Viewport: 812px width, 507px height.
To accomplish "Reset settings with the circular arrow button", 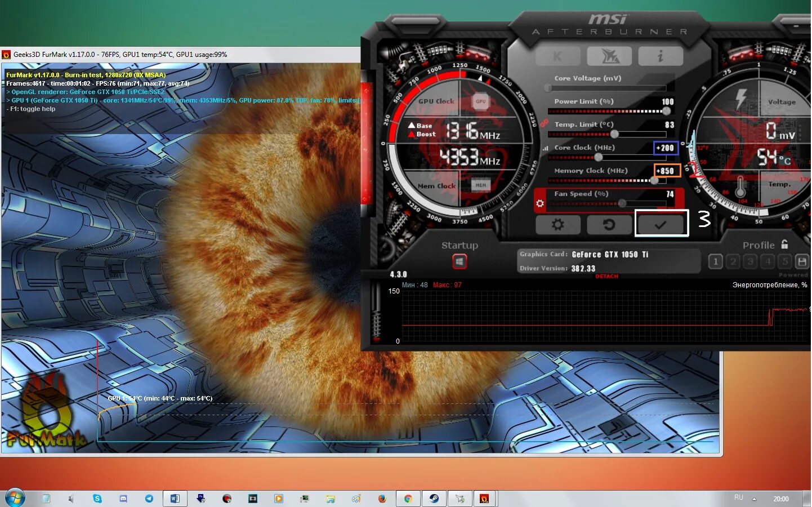I will click(x=609, y=225).
